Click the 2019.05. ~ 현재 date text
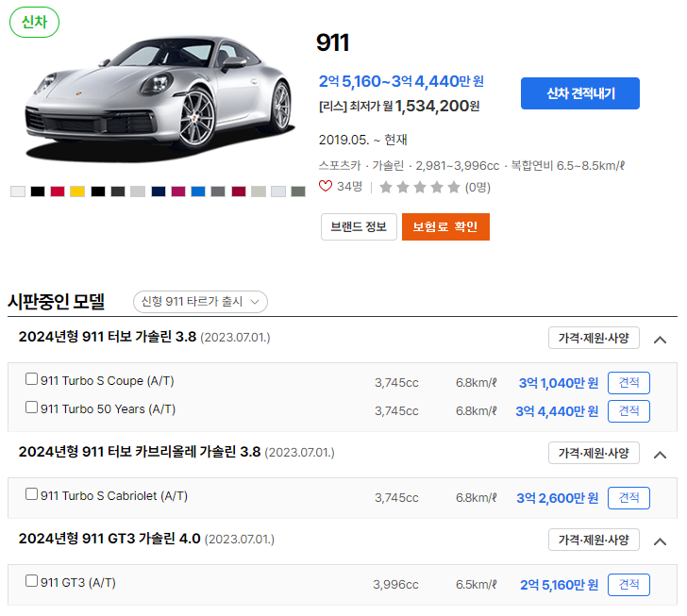 coord(362,140)
